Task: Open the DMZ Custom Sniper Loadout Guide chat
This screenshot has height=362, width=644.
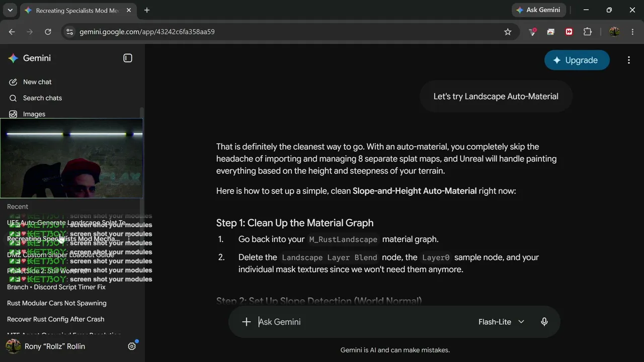Action: pyautogui.click(x=61, y=255)
